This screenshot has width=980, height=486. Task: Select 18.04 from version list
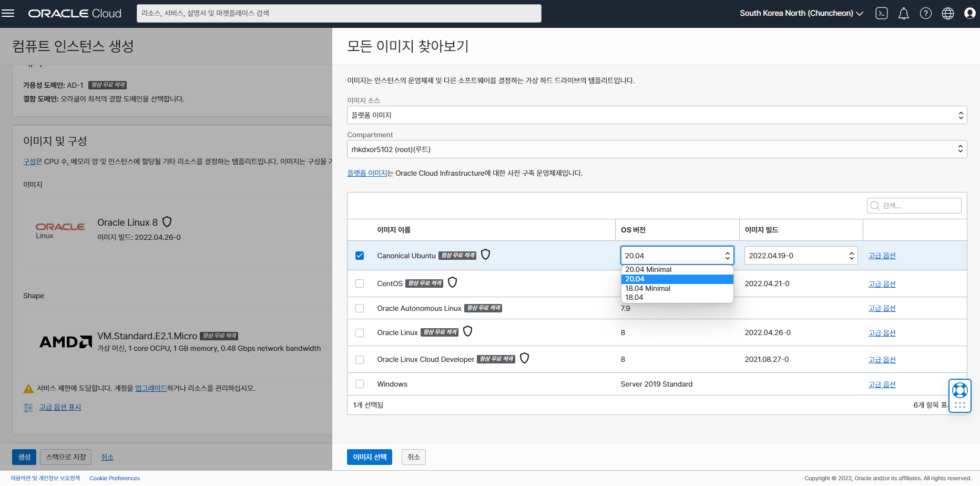[x=677, y=298]
